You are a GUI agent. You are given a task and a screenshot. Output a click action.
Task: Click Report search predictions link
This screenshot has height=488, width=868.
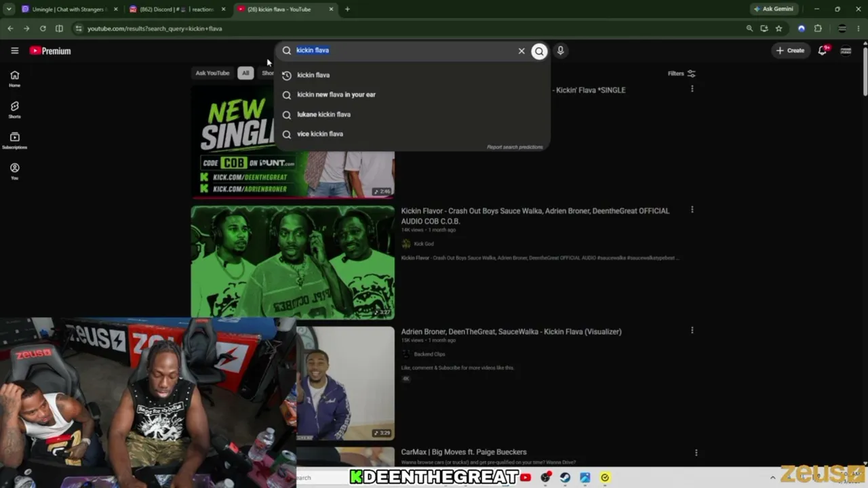(x=515, y=147)
